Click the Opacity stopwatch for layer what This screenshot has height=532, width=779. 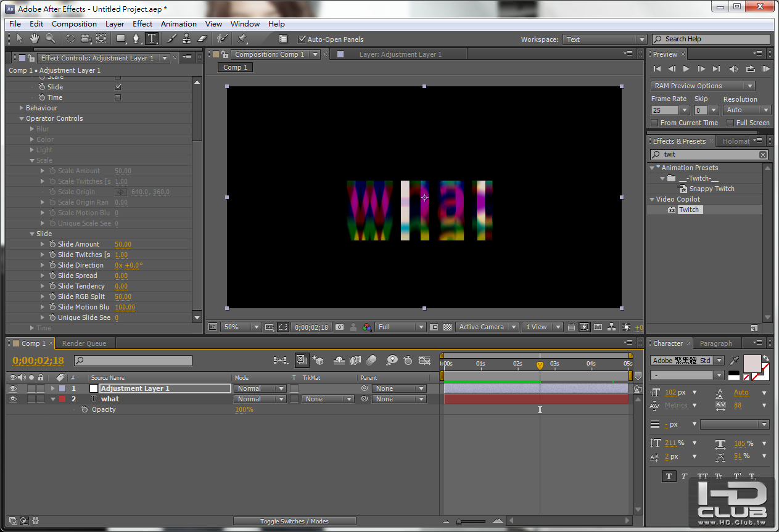84,409
